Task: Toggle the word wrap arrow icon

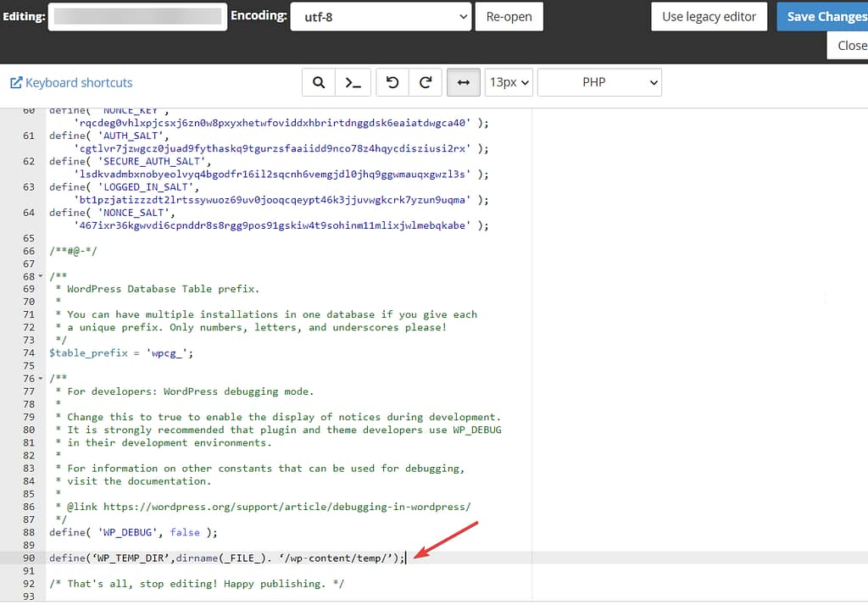Action: [x=463, y=82]
